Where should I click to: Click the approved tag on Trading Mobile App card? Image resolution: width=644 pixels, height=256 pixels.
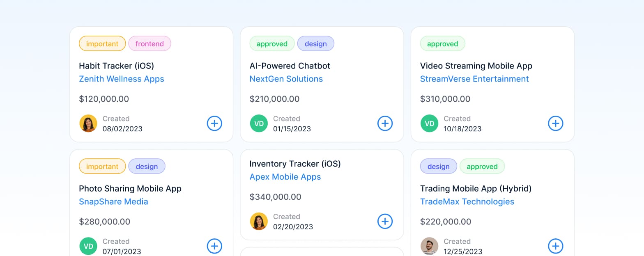pos(482,166)
